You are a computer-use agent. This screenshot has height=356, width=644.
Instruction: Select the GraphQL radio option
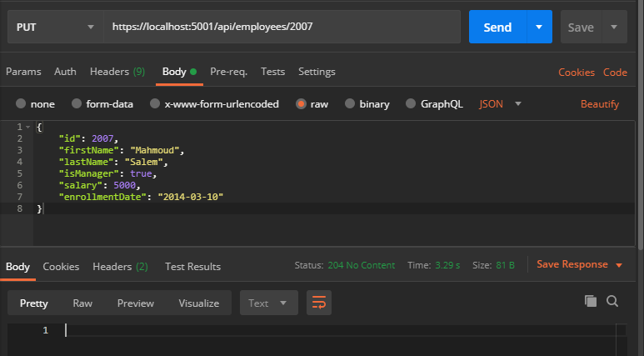[410, 103]
